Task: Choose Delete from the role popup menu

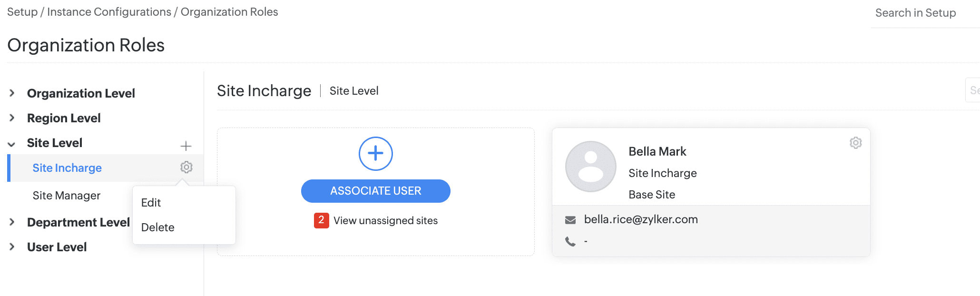Action: (x=158, y=227)
